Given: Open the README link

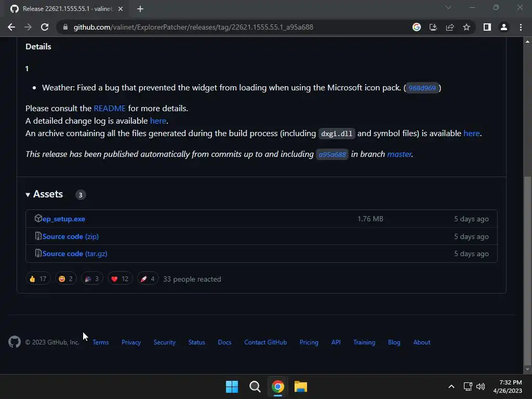Looking at the screenshot, I should 110,108.
